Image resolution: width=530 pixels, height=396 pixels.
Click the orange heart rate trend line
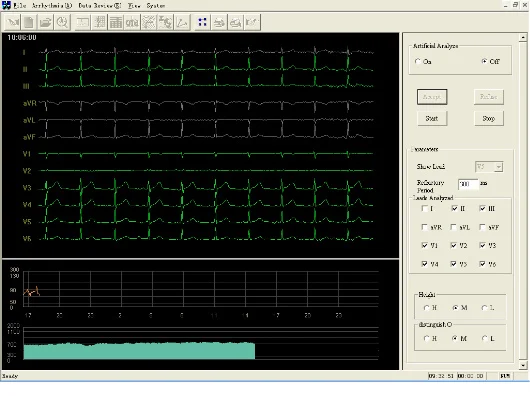coord(32,291)
